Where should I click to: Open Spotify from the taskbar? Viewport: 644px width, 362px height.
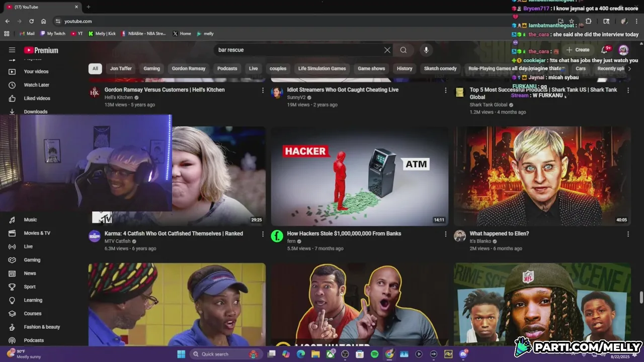click(x=374, y=354)
